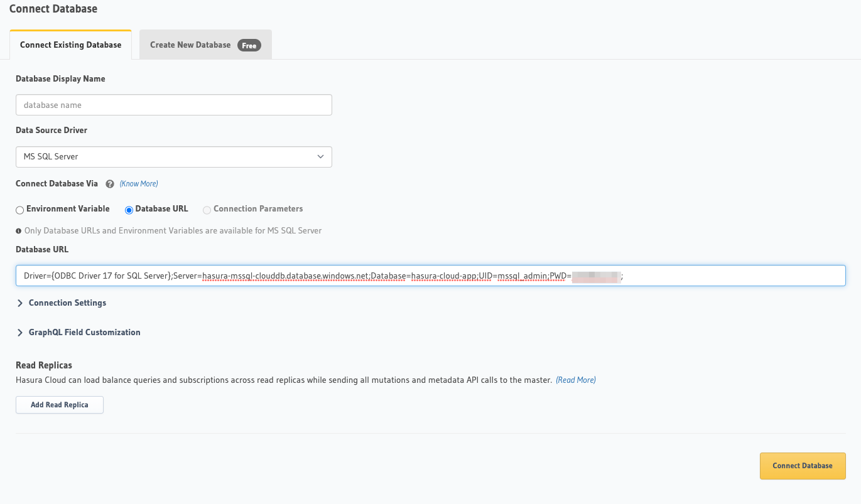
Task: Click the chevron arrow in MS SQL Server dropdown
Action: tap(320, 157)
